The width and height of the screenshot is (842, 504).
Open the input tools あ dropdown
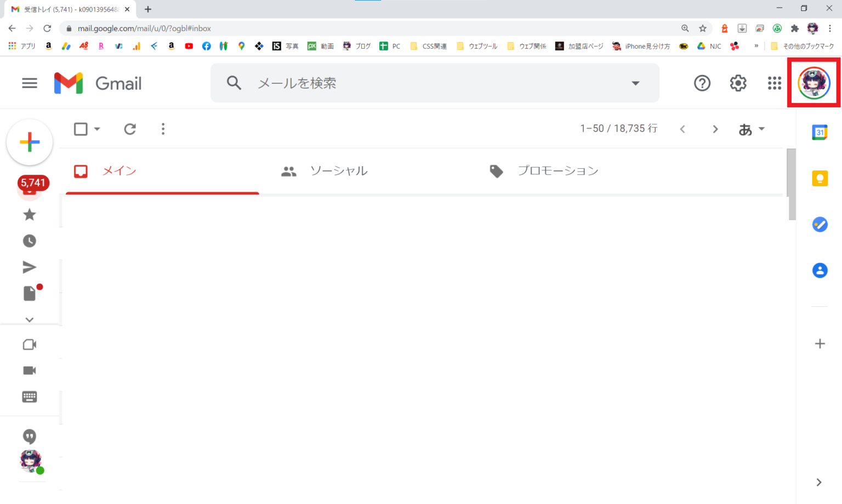[x=751, y=129]
